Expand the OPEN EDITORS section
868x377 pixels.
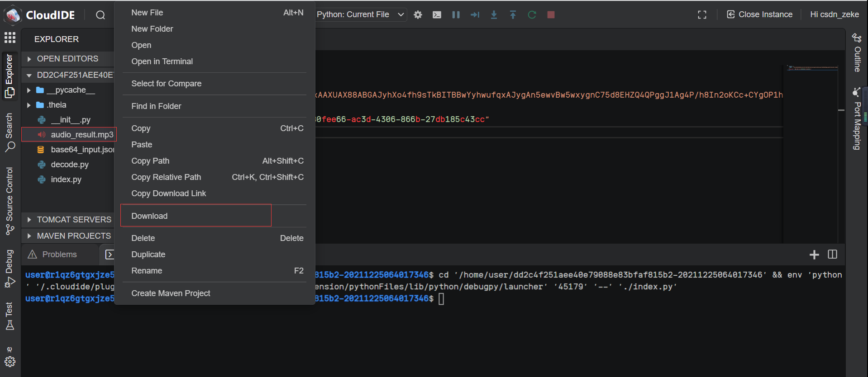[x=67, y=59]
